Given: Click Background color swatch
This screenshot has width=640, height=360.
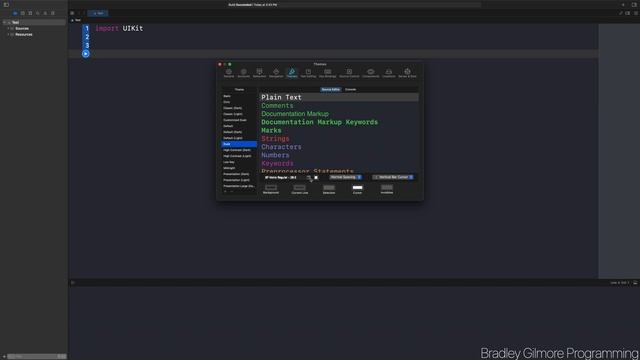Looking at the screenshot, I should coord(271,187).
